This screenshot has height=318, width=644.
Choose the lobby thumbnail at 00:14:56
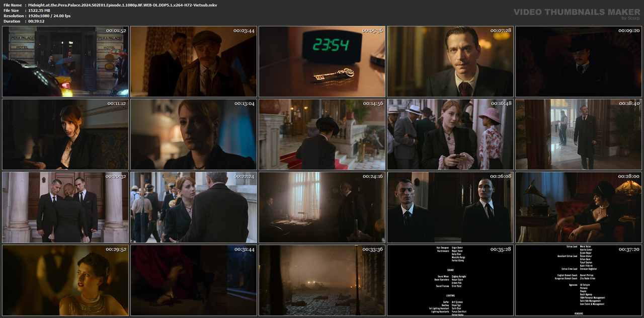[x=322, y=134]
